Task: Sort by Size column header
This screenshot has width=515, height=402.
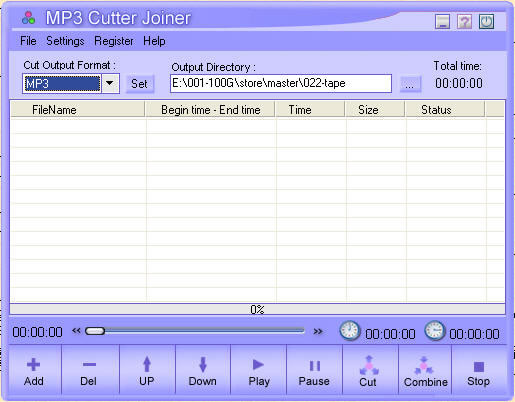Action: [x=375, y=110]
